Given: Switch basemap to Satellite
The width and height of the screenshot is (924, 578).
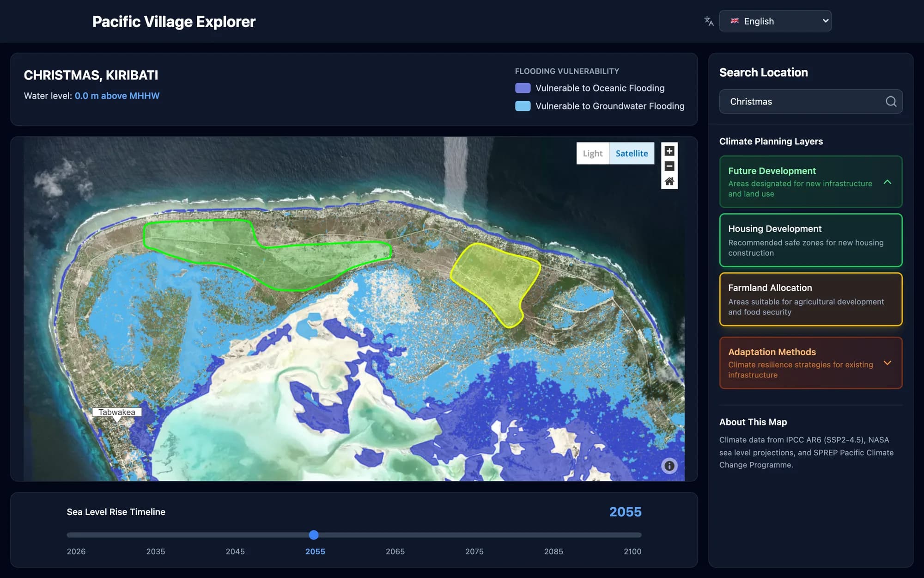Looking at the screenshot, I should [632, 153].
